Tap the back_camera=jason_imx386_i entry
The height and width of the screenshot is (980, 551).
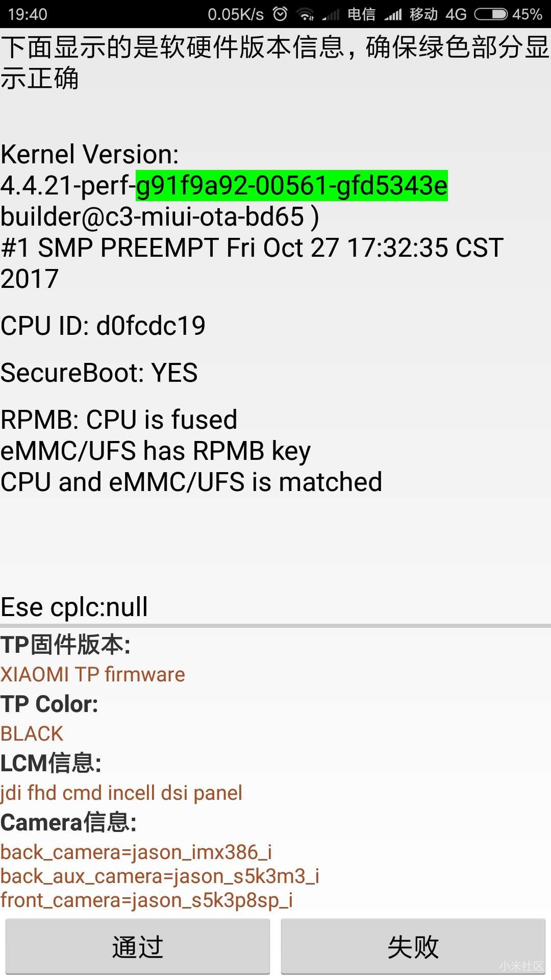(136, 852)
